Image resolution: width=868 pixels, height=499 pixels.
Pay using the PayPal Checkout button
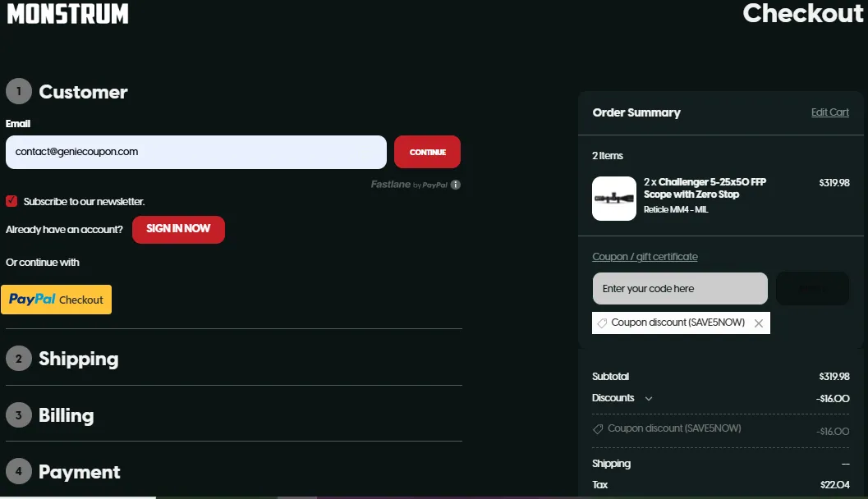pos(57,300)
